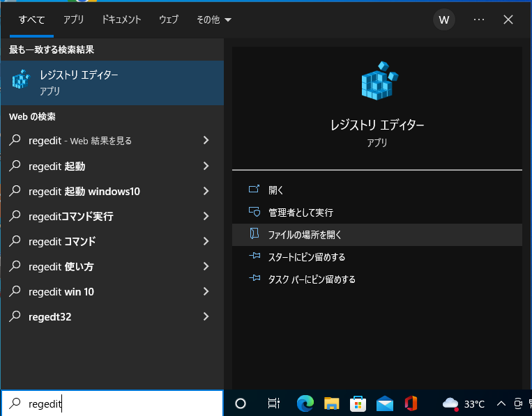Expand regedt32 suggestion arrow
Image resolution: width=532 pixels, height=416 pixels.
206,316
